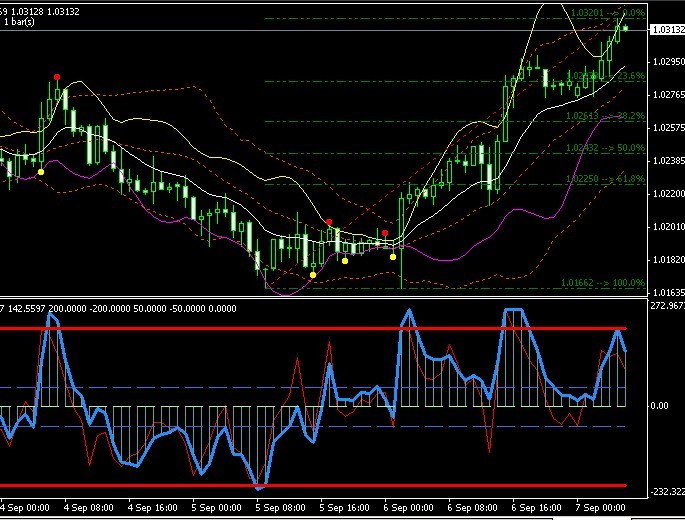Click the 5 Sep 08:00 time label

[x=280, y=508]
